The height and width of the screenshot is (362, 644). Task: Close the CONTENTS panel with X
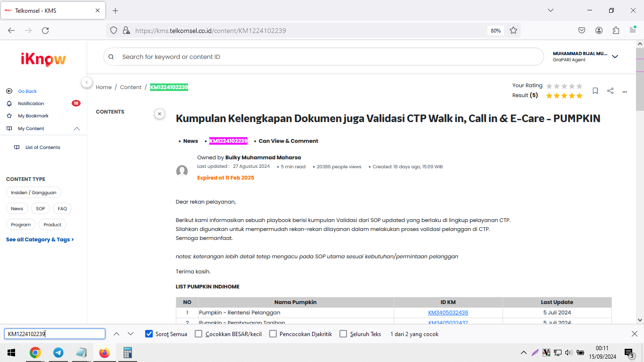tap(159, 114)
